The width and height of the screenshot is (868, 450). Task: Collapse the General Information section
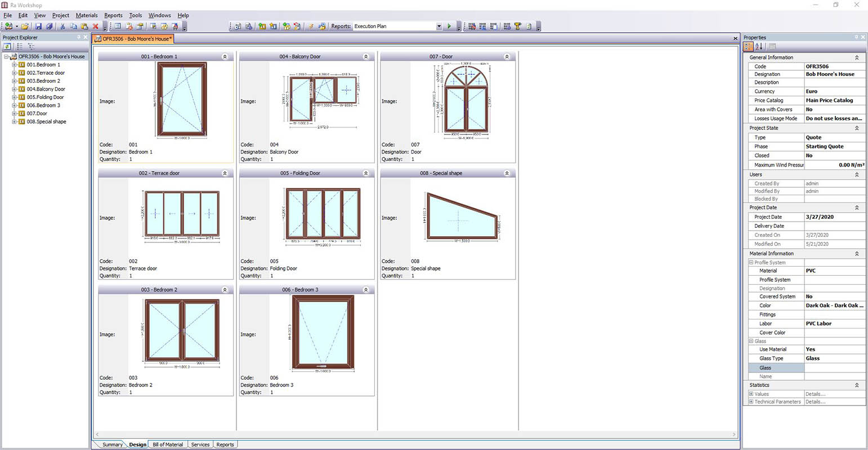click(x=857, y=57)
